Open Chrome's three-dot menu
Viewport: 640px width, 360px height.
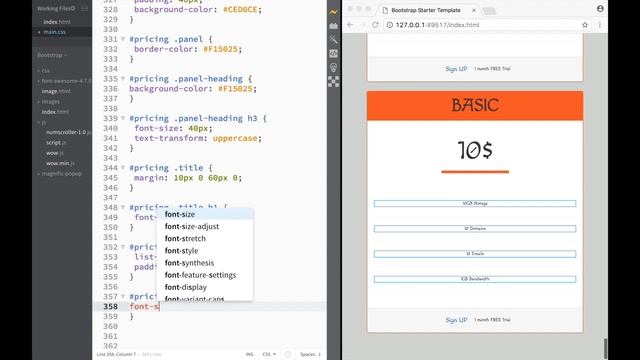click(x=600, y=25)
